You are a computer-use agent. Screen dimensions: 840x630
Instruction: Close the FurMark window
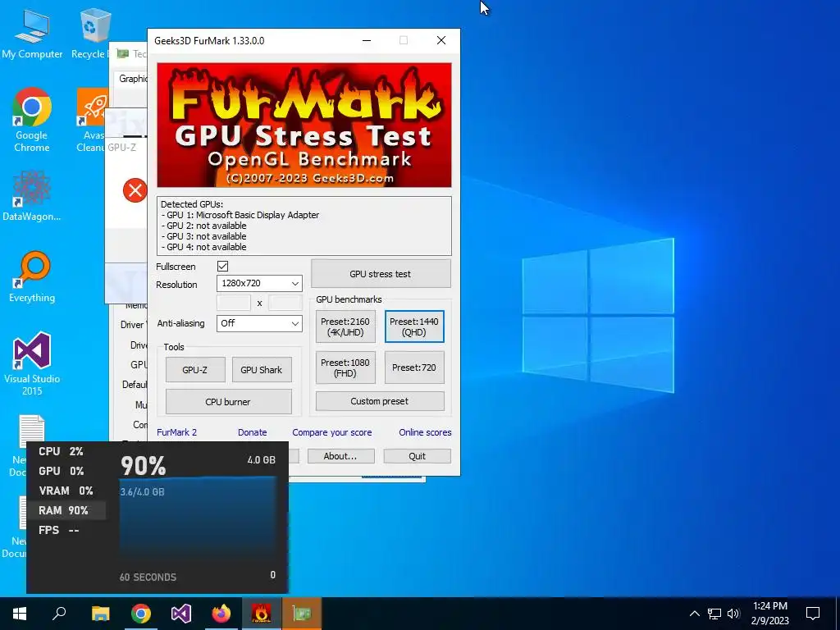coord(441,41)
